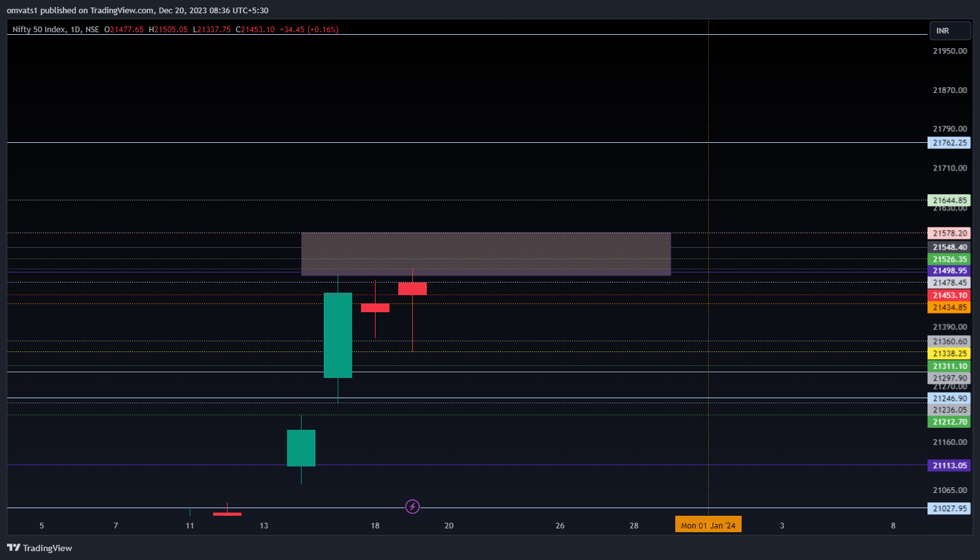Click the 21950.00 price scale tick

(950, 51)
